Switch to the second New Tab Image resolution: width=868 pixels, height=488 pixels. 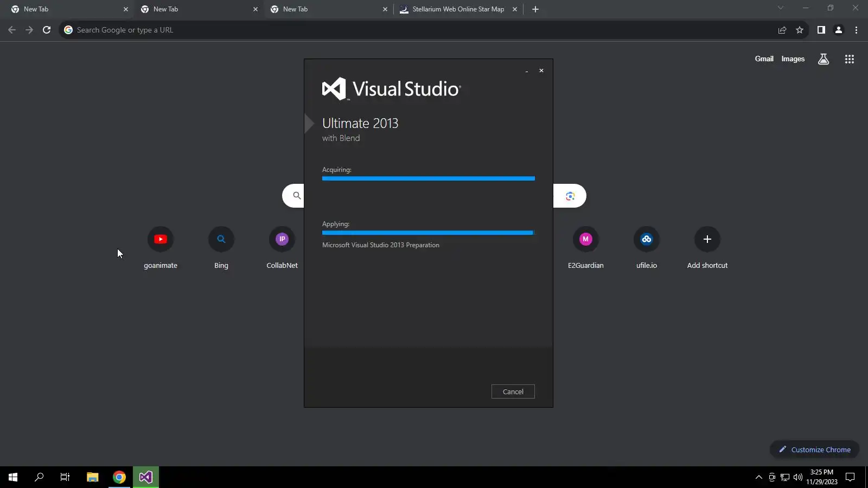pyautogui.click(x=199, y=9)
